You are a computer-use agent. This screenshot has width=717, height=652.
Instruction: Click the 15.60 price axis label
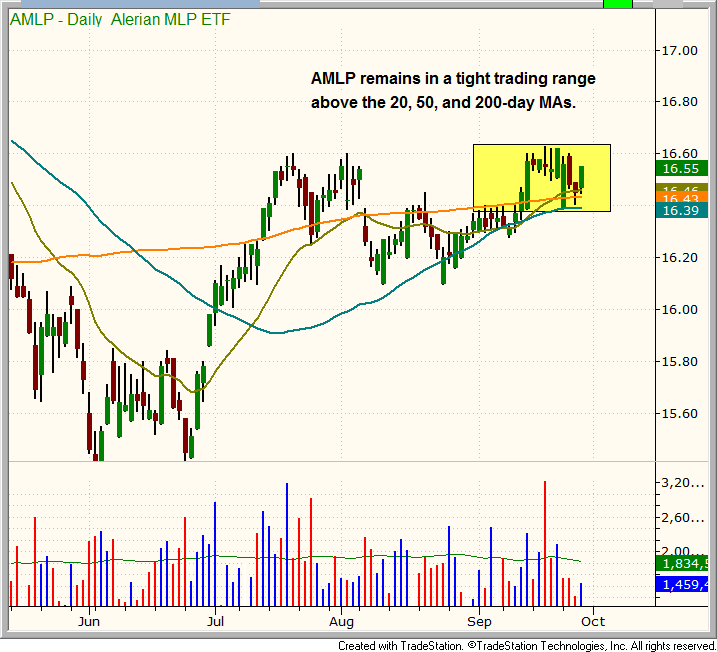680,413
